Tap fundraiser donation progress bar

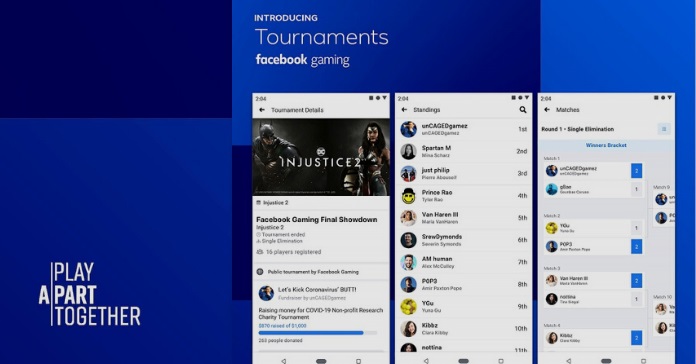[x=318, y=332]
